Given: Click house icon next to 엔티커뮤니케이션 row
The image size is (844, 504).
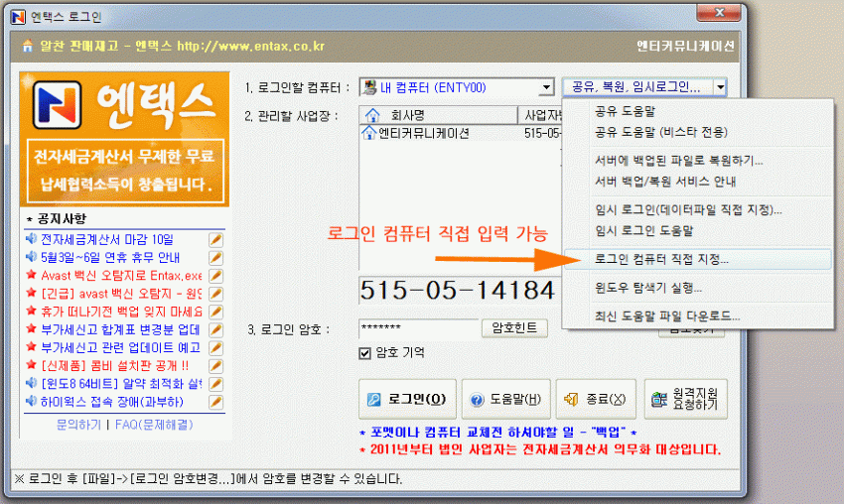Looking at the screenshot, I should click(x=368, y=132).
